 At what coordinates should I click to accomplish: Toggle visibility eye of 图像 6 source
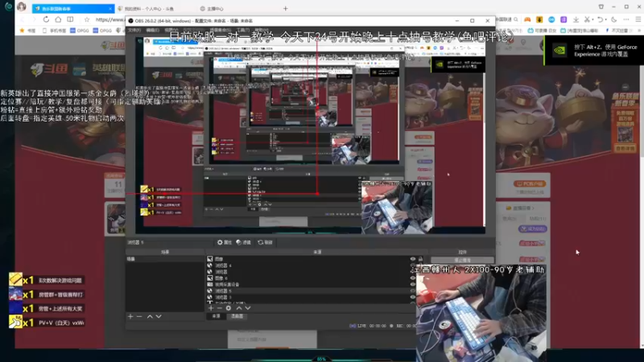point(413,278)
